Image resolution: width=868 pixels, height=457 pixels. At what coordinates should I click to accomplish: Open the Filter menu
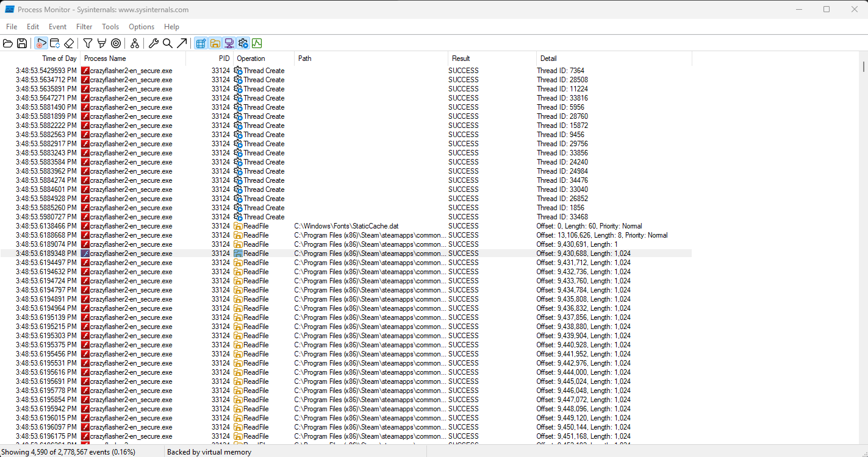[84, 27]
